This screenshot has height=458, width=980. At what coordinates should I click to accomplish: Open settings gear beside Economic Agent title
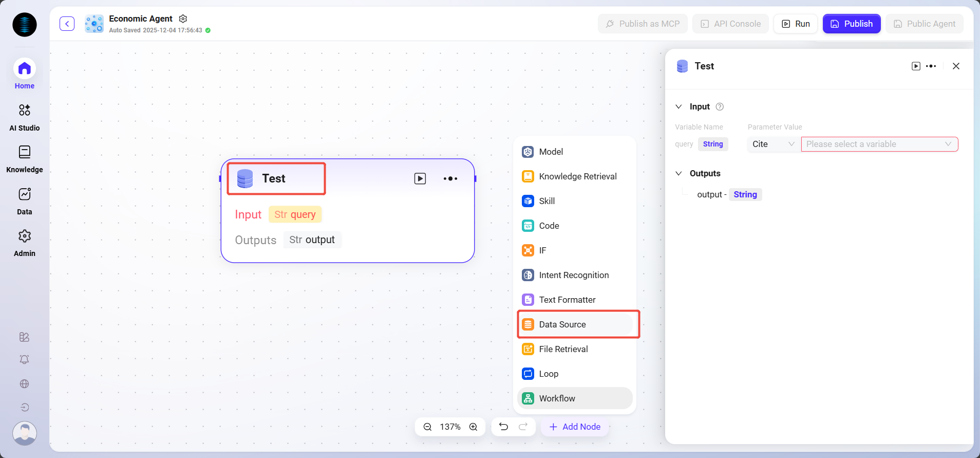point(183,19)
